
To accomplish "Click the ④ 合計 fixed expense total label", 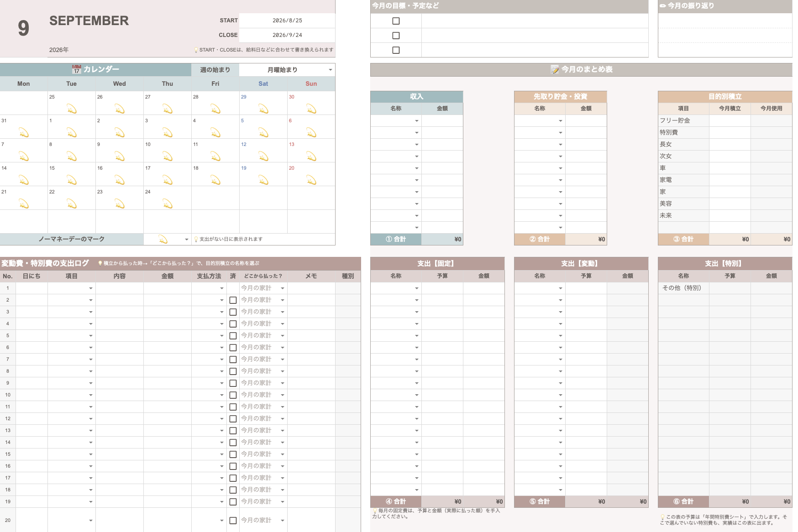I will click(x=396, y=501).
